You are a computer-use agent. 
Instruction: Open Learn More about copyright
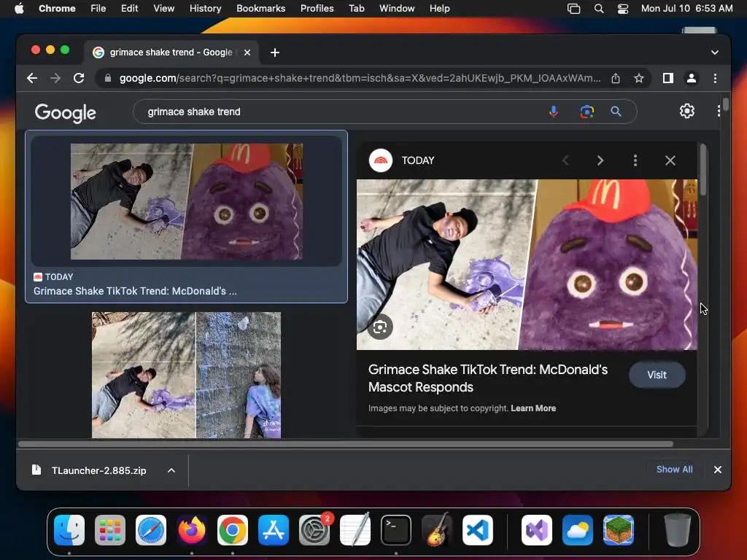click(x=533, y=408)
